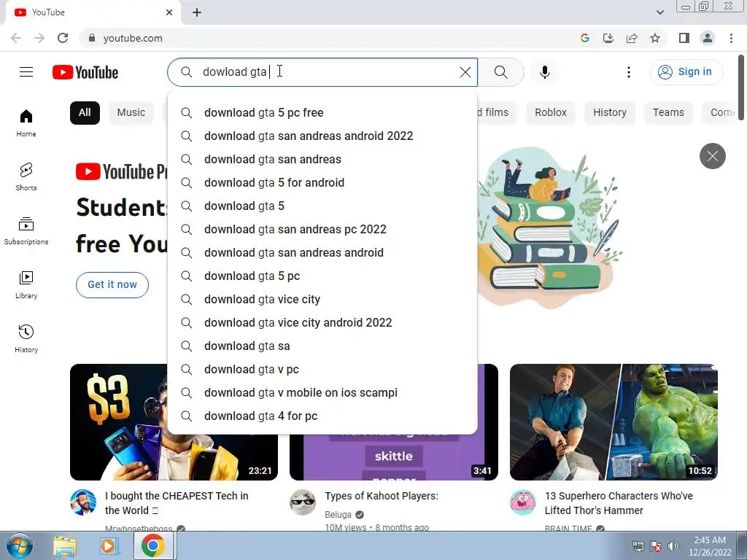Image resolution: width=747 pixels, height=560 pixels.
Task: Click the Get it now button
Action: [112, 285]
